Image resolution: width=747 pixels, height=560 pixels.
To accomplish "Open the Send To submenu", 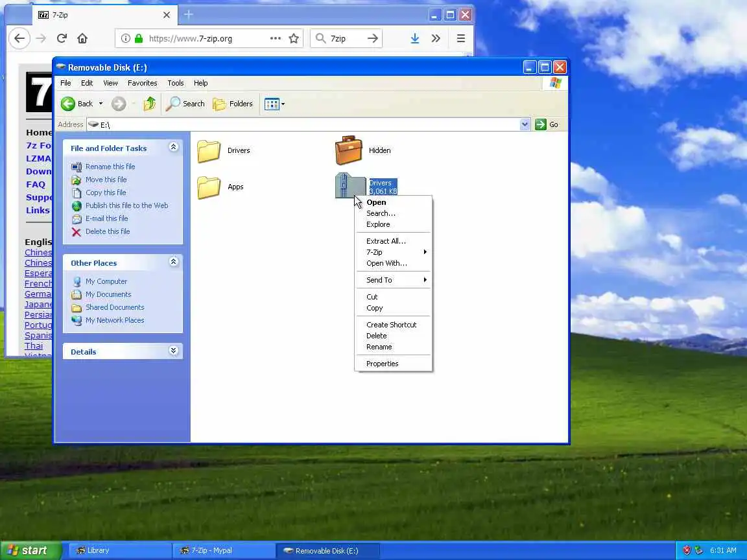I will click(394, 280).
